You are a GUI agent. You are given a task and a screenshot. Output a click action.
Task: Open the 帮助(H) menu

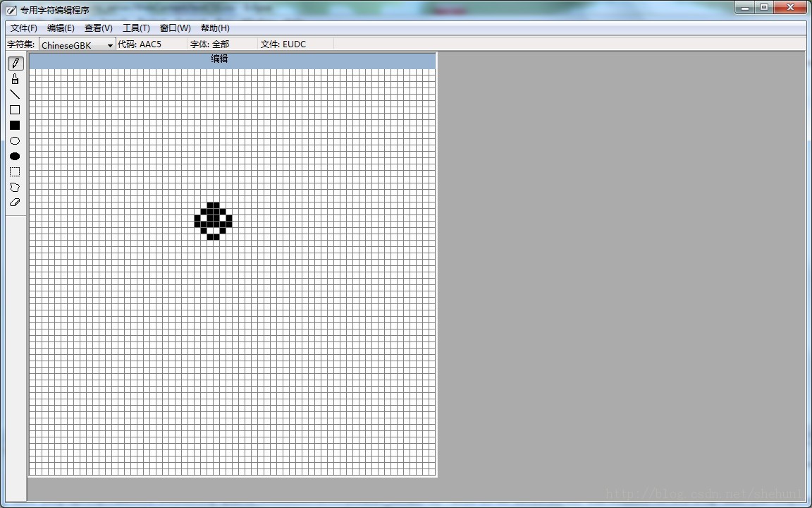(x=215, y=28)
